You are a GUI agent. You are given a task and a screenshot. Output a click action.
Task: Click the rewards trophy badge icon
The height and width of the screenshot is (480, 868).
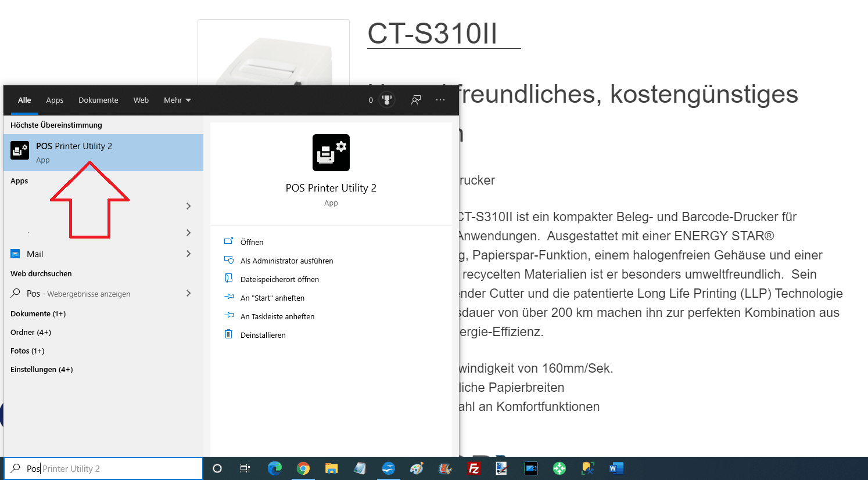click(387, 100)
